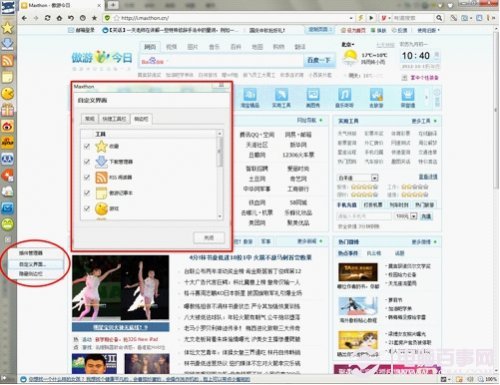The image size is (500, 385).
Task: Click the 百度一下 search button
Action: coord(318,60)
